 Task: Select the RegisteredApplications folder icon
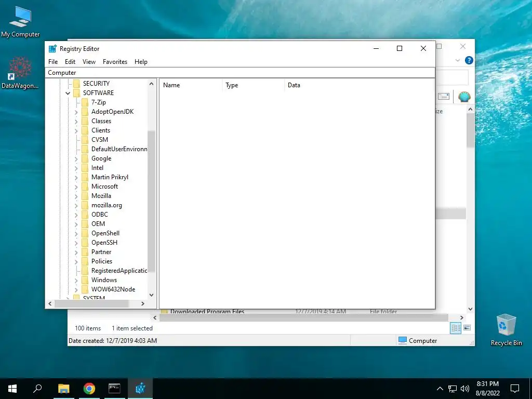85,271
